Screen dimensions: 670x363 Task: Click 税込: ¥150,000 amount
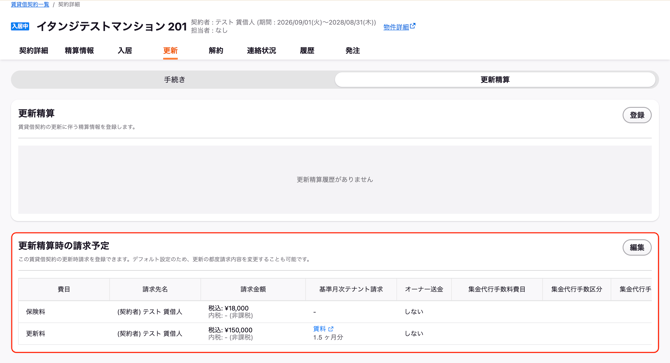click(x=230, y=330)
